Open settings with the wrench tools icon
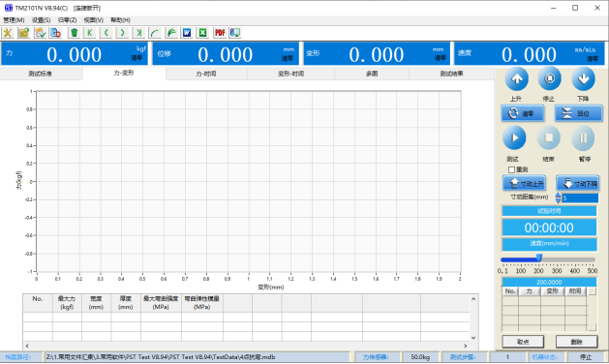This screenshot has width=609, height=364. [8, 33]
